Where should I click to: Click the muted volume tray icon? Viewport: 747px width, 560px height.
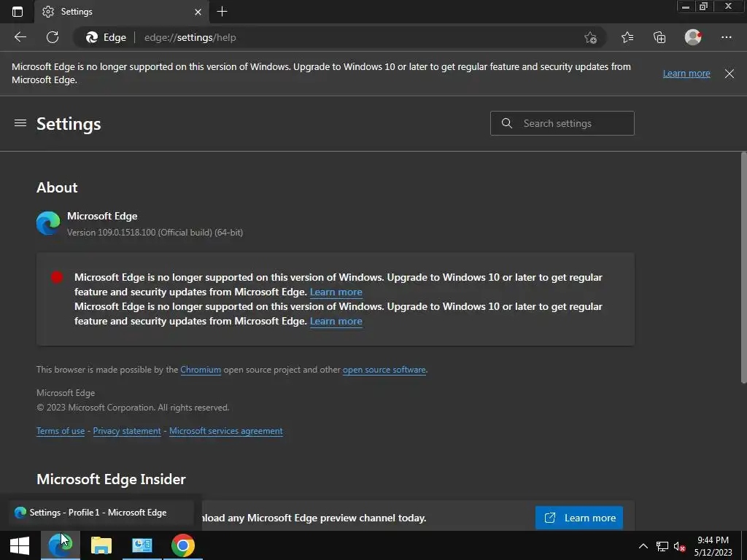[679, 547]
